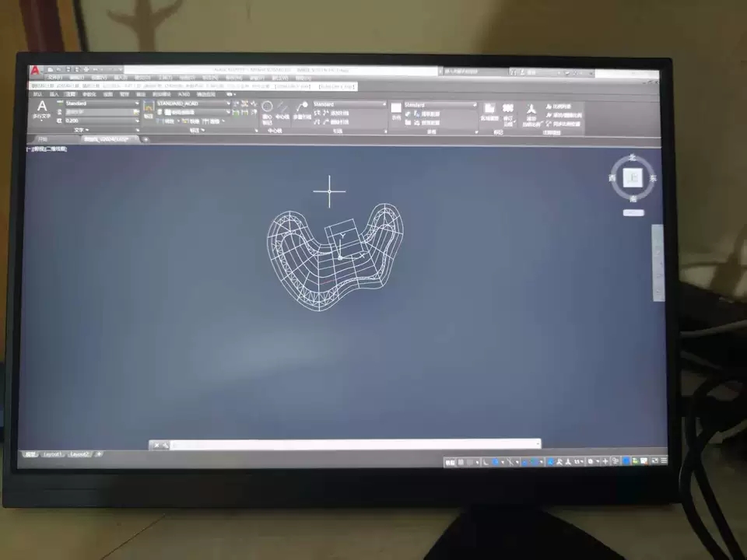Screen dimensions: 747x560
Task: Click the status bar Customization menu icon
Action: (664, 460)
